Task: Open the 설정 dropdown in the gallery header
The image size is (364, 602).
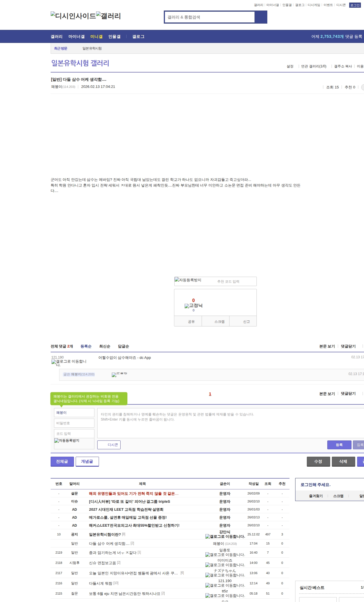Action: (290, 66)
